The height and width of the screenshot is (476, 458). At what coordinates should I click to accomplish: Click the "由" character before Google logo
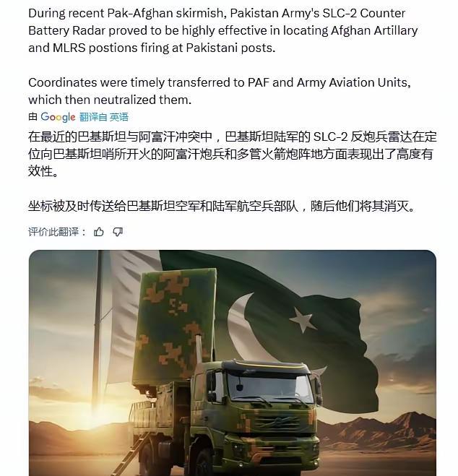pos(33,117)
